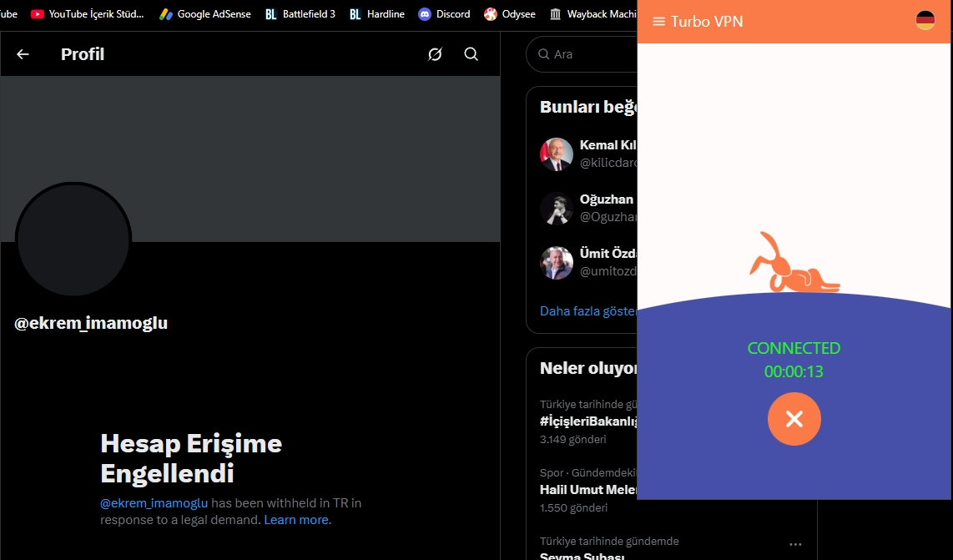Click the @ekrem_imamoglu handle under avatar

click(91, 323)
